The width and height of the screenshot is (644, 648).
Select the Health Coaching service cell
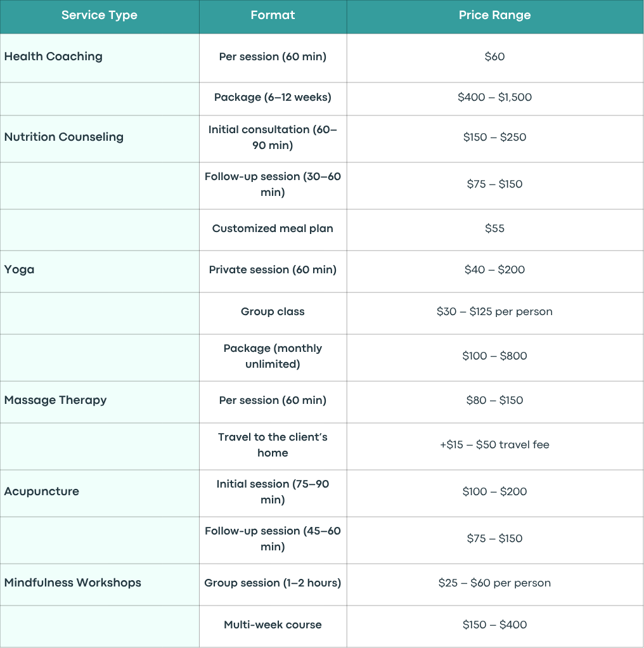point(100,58)
